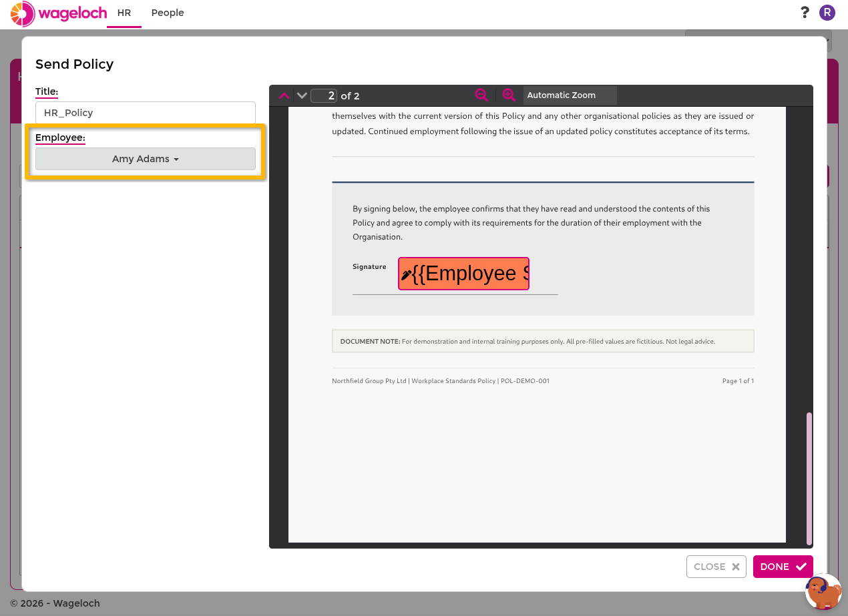Click the Title: label
The image size is (848, 616).
coord(47,91)
